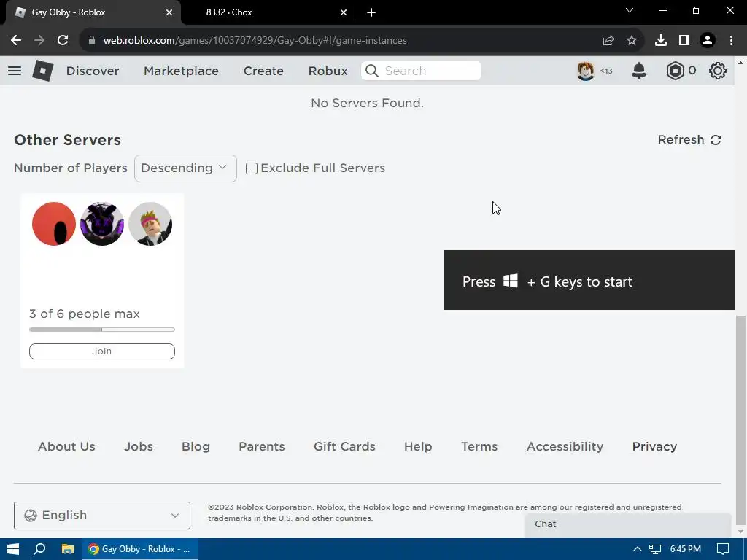Click the red avatar player thumbnail
The image size is (747, 560).
point(54,224)
